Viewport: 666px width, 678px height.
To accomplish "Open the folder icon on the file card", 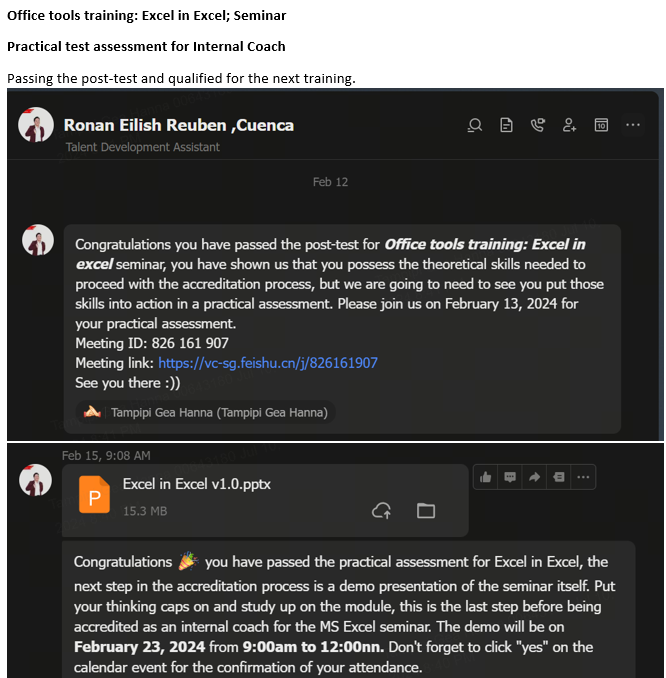I will [426, 511].
